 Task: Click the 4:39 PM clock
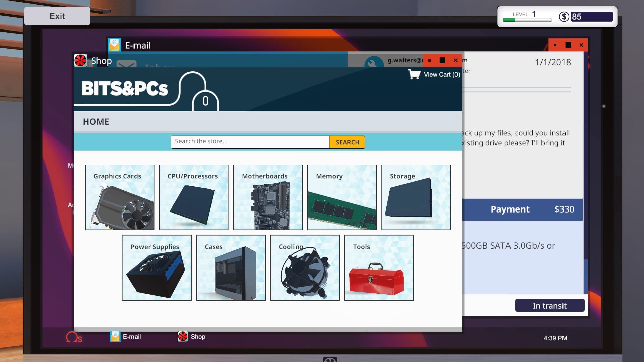(x=555, y=338)
